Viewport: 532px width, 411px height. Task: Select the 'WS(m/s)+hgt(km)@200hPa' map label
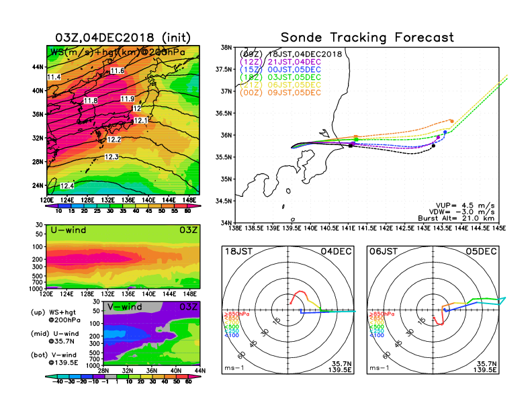coord(118,52)
